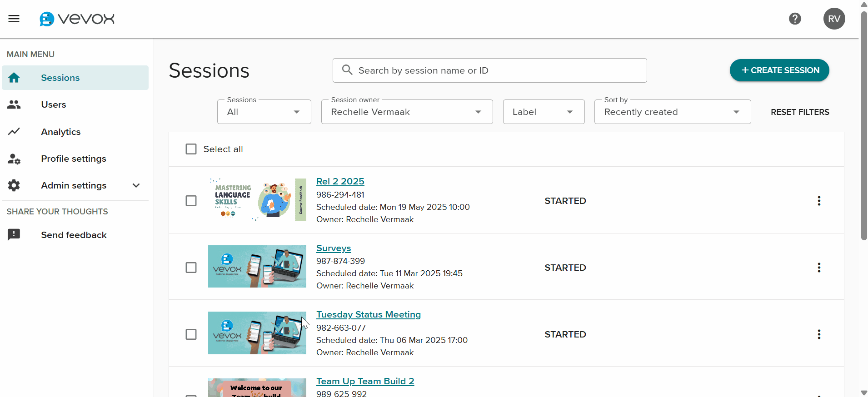Click the Rel 2 2025 language skills thumbnail

(x=257, y=200)
